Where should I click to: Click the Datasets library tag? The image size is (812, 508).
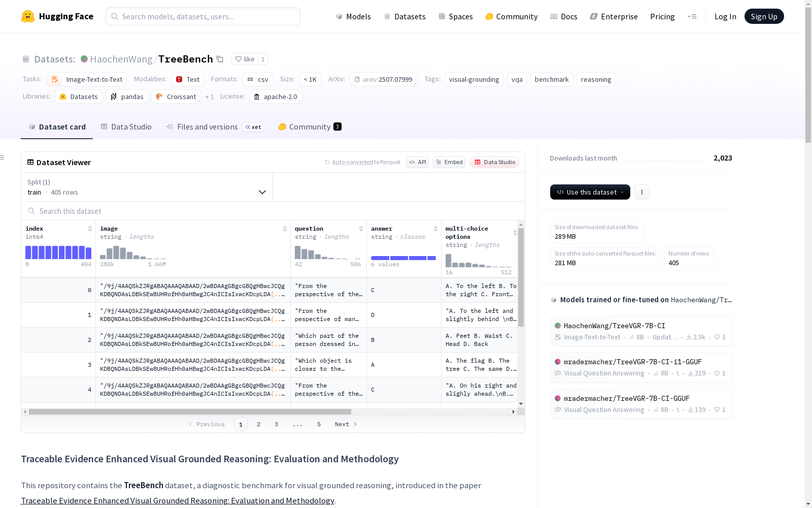[79, 97]
